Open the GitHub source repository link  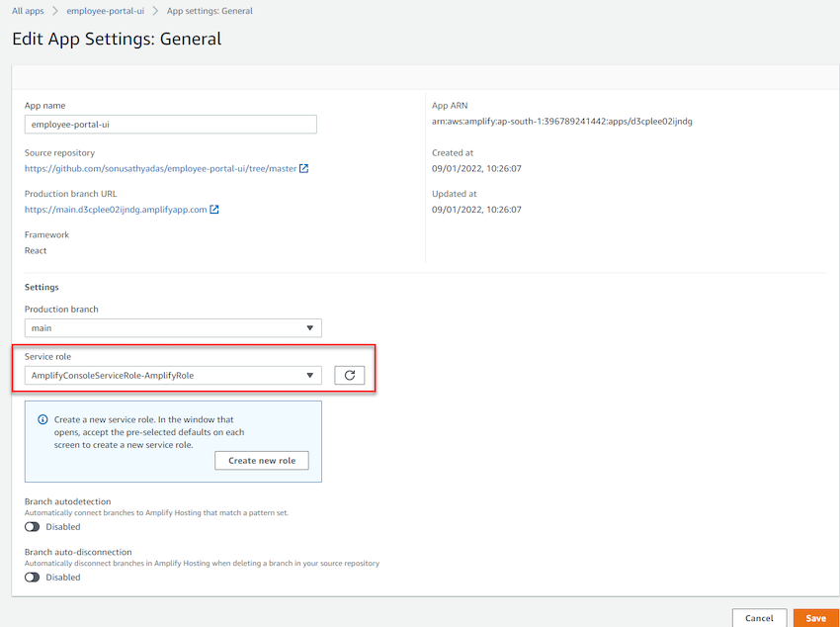(x=161, y=168)
